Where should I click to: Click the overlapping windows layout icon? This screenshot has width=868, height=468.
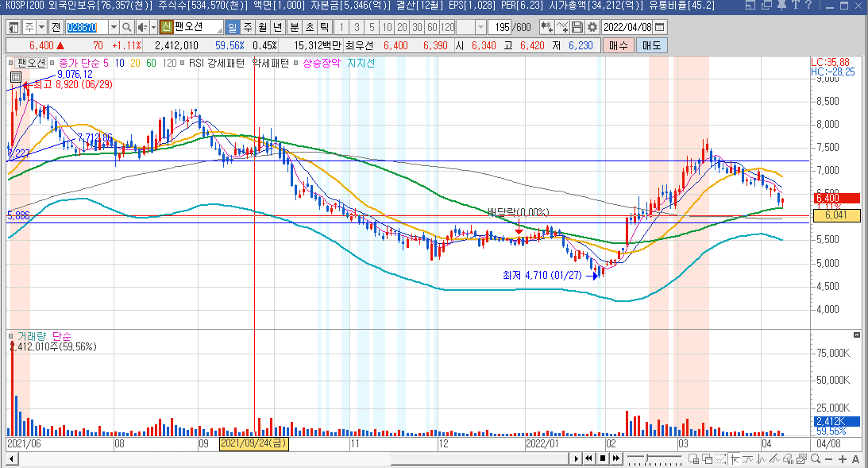point(708,459)
